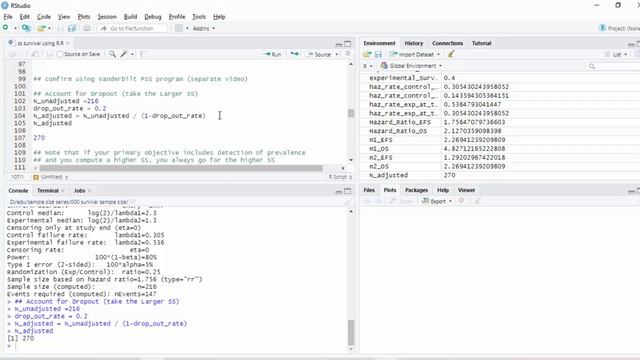The image size is (640, 360).
Task: Focus the Go to file/function field
Action: (x=133, y=28)
